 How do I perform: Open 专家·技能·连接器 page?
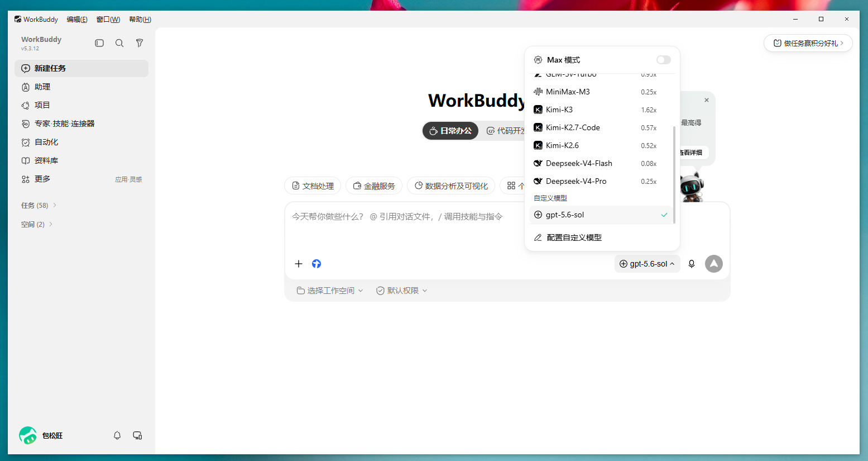(81, 123)
